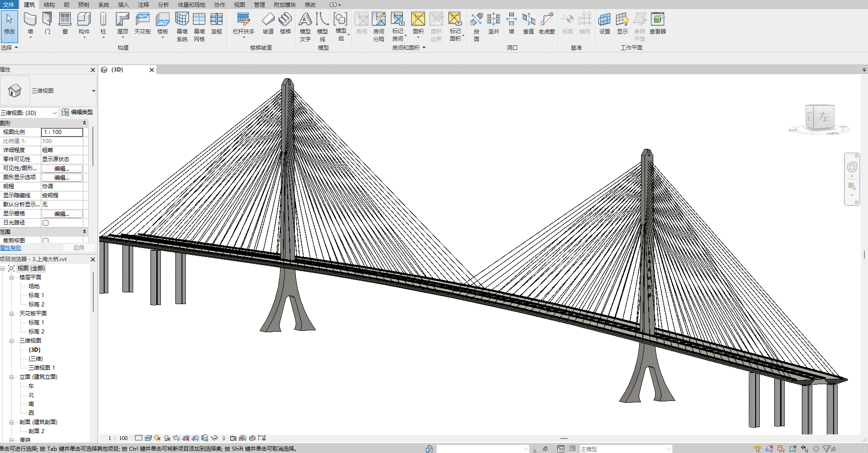Switch to the 视图 ribbon tab

coord(239,5)
